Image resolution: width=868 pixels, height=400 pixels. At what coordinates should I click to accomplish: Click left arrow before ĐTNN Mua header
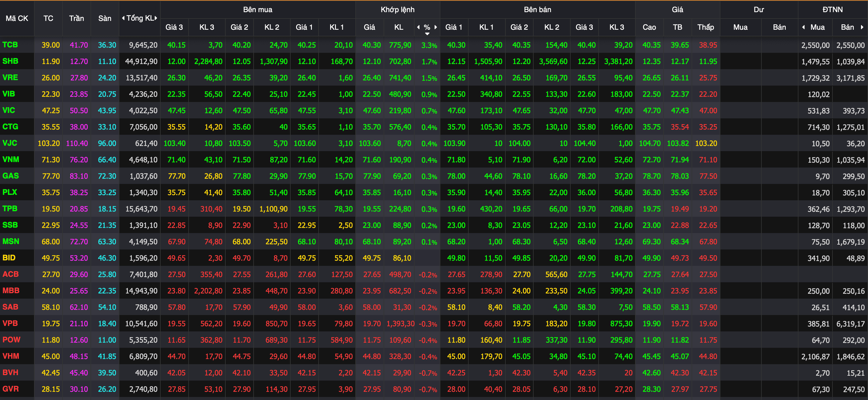click(804, 27)
